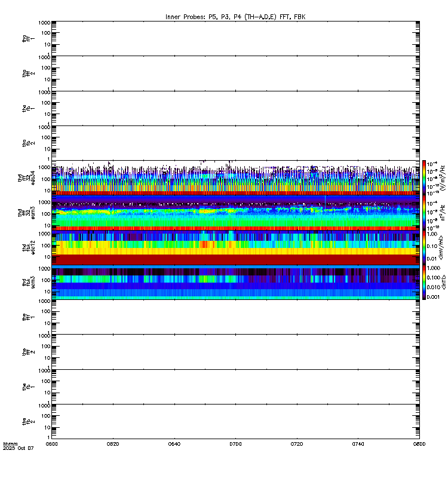Click the '0.100' tick on nT colorbar
The image size is (448, 478).
pos(433,278)
